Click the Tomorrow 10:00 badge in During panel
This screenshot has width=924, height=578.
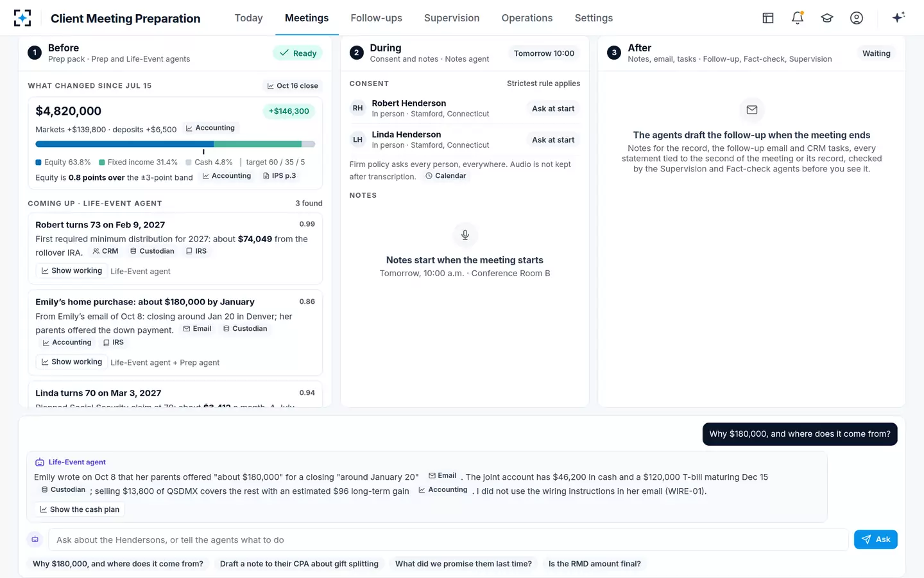tap(544, 53)
